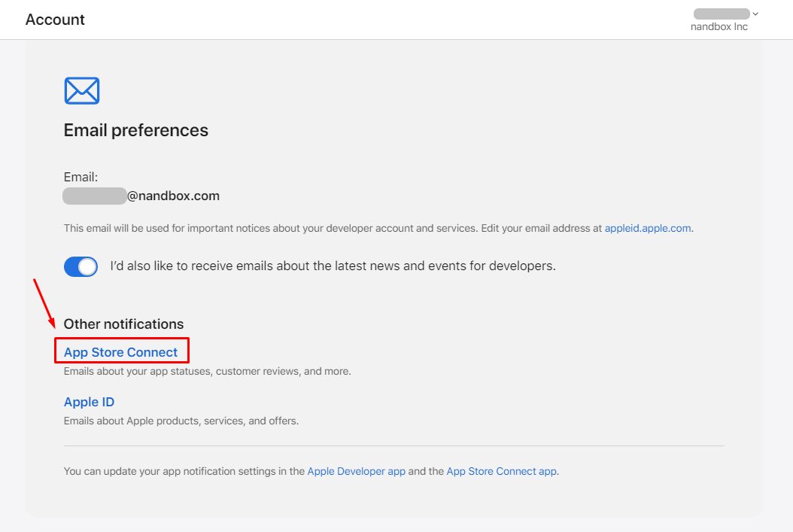Open the Apple ID notification preferences link
Screen dimensions: 793x532
click(x=89, y=402)
